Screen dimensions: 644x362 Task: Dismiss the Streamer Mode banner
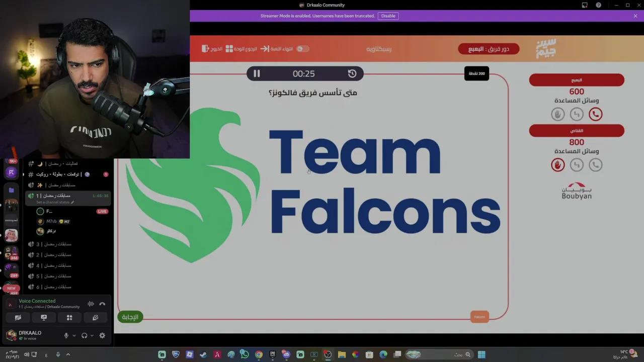[635, 16]
